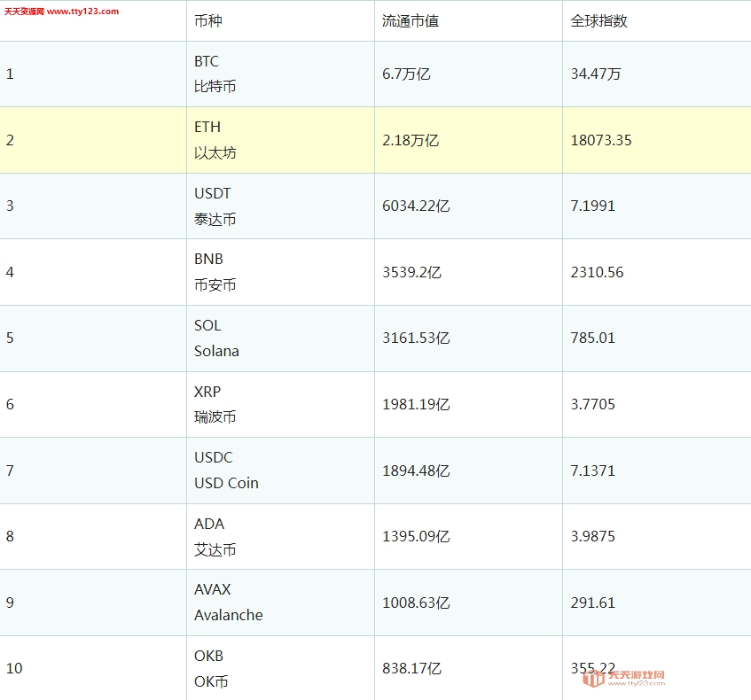The height and width of the screenshot is (700, 751).
Task: Select rank number 6 in the XRP row
Action: (x=10, y=405)
